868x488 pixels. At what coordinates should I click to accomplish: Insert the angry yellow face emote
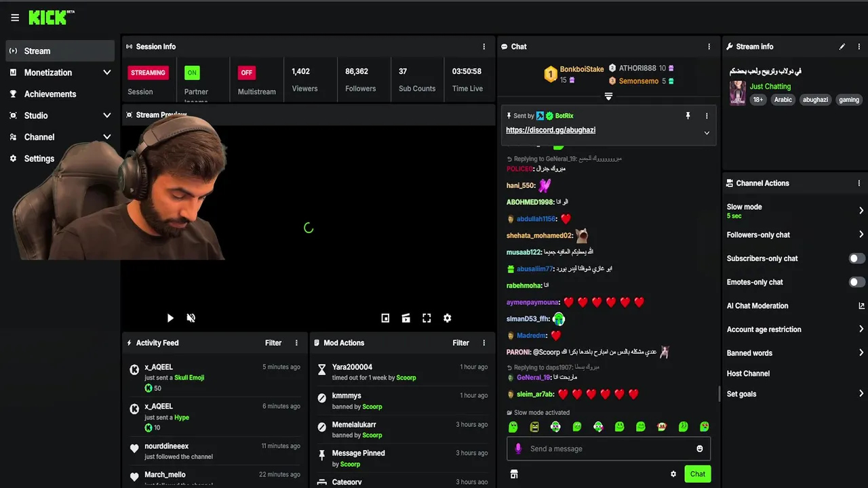click(x=534, y=426)
